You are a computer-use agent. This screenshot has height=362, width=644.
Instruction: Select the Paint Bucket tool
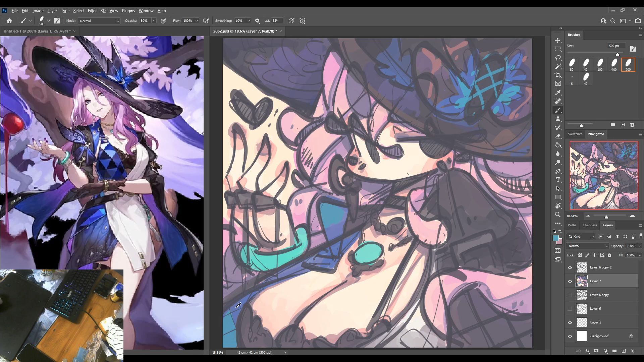pyautogui.click(x=558, y=145)
